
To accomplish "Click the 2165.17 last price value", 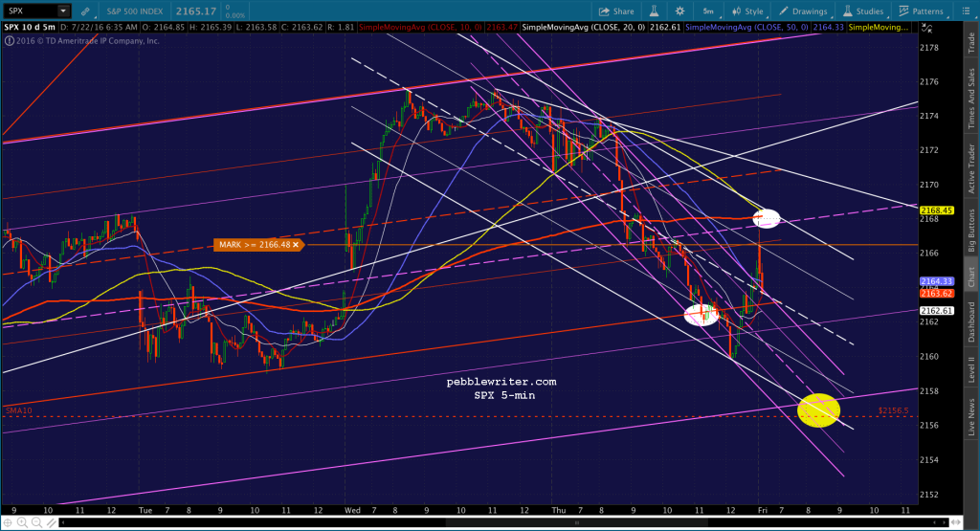I will 195,11.
